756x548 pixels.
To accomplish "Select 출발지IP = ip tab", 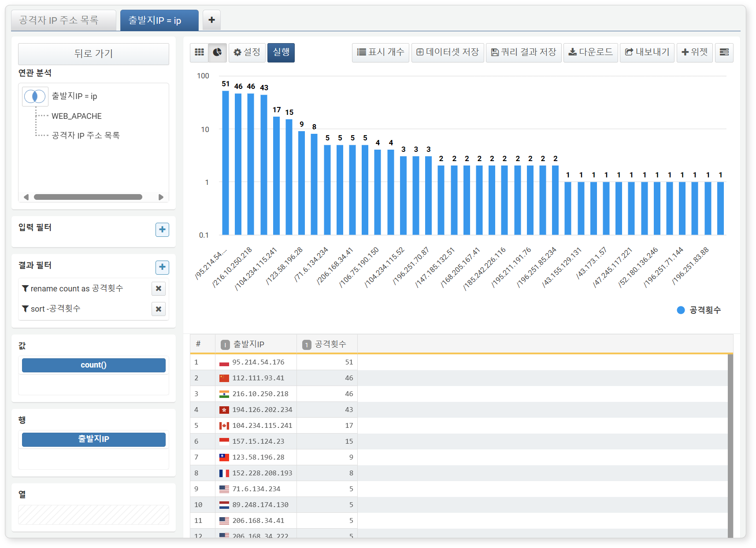I will (159, 20).
